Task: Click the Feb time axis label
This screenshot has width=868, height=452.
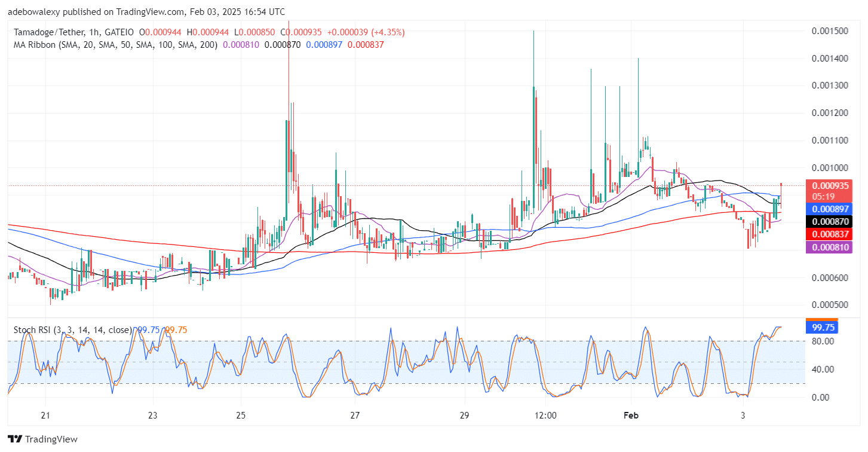Action: [632, 416]
